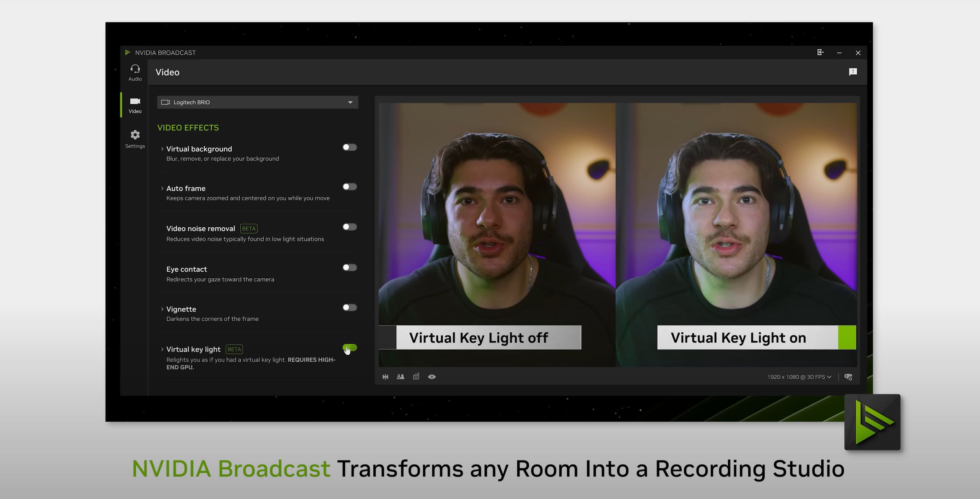Open Settings from the sidebar
The image size is (980, 499).
[135, 139]
